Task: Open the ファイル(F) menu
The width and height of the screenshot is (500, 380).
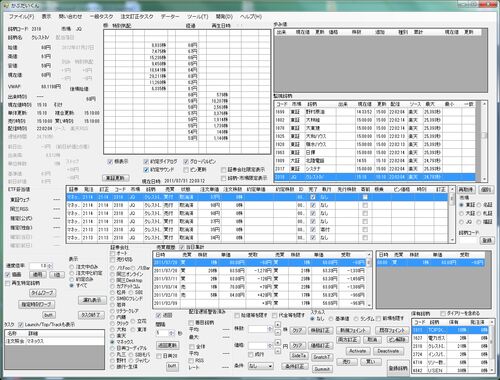Action: [21, 16]
